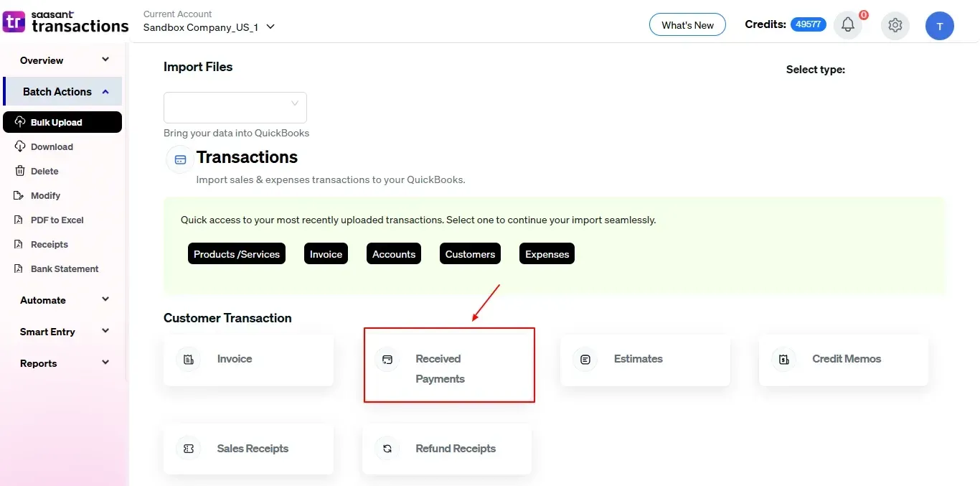Click the Delete trash icon in sidebar
This screenshot has width=980, height=486.
coord(20,171)
